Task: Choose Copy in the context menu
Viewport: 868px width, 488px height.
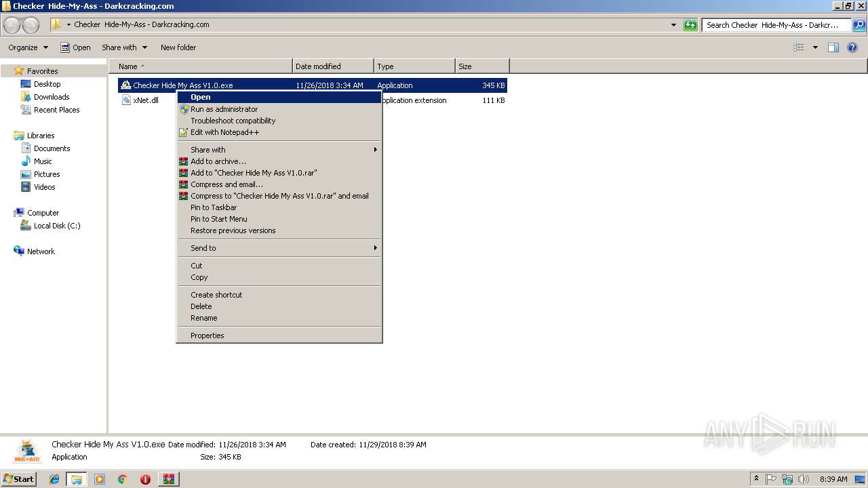Action: coord(279,277)
